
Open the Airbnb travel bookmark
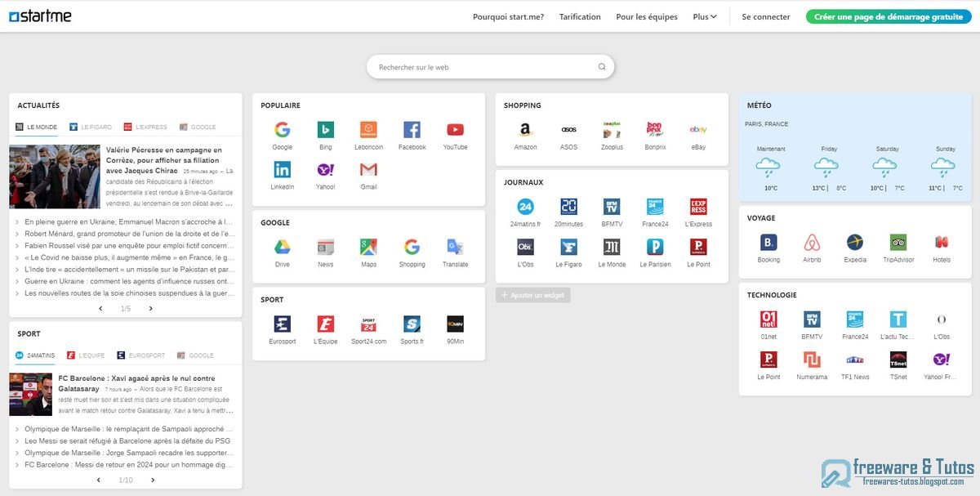[x=812, y=242]
